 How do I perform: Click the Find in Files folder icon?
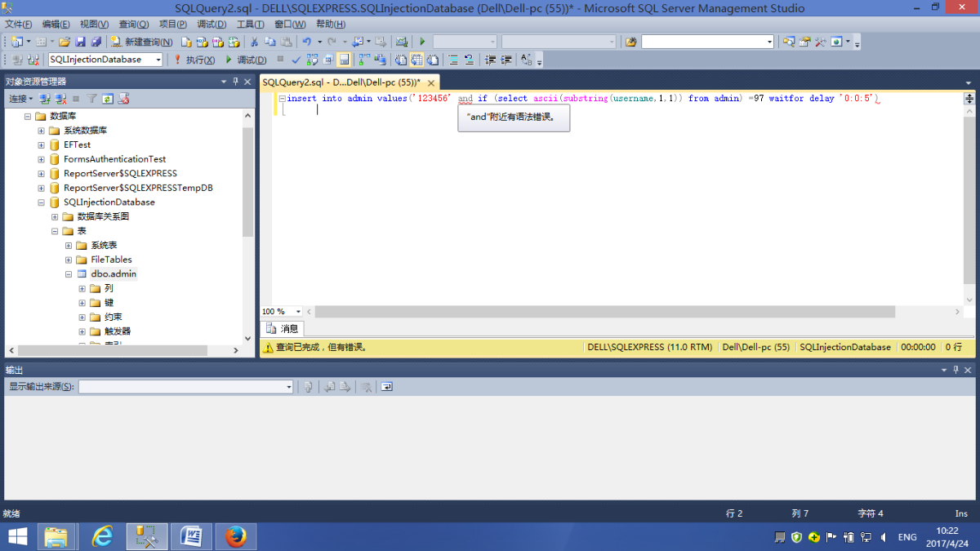[630, 42]
